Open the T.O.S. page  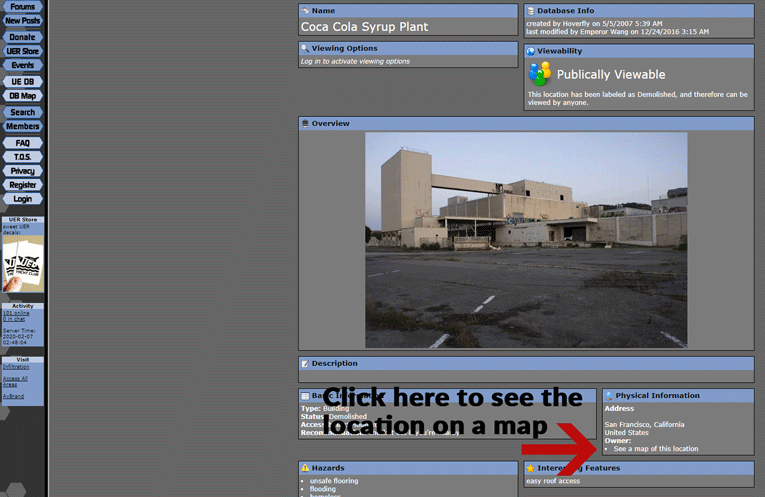click(22, 157)
